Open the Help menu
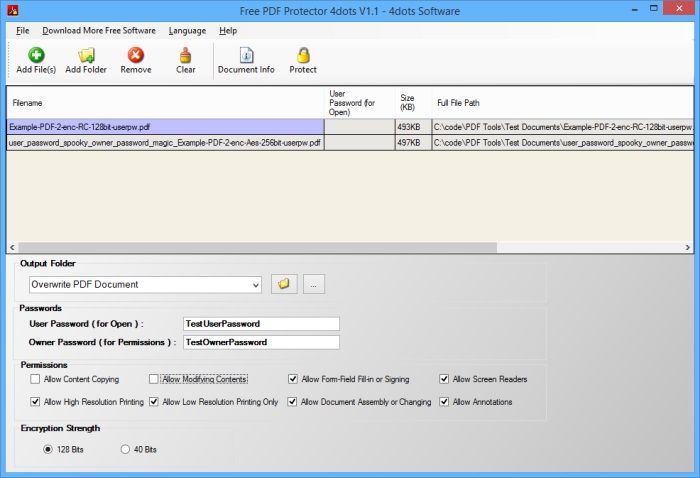Screen dimensions: 700x478 coord(228,31)
